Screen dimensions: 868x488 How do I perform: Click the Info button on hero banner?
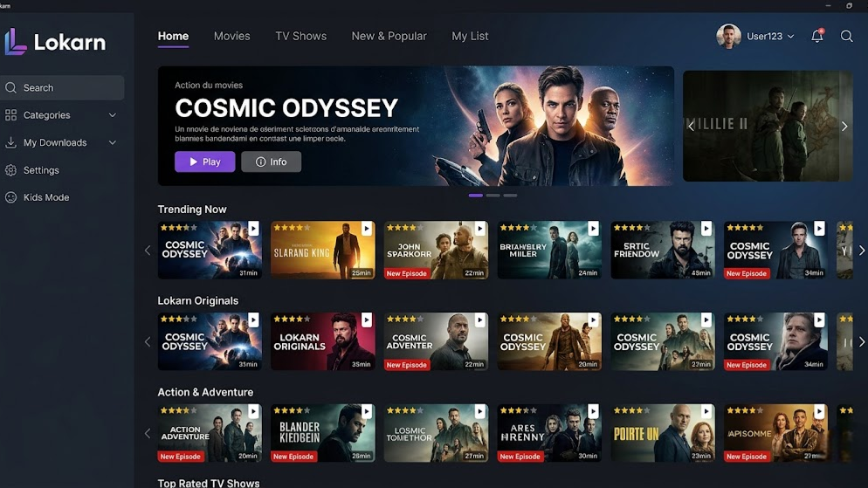click(272, 162)
